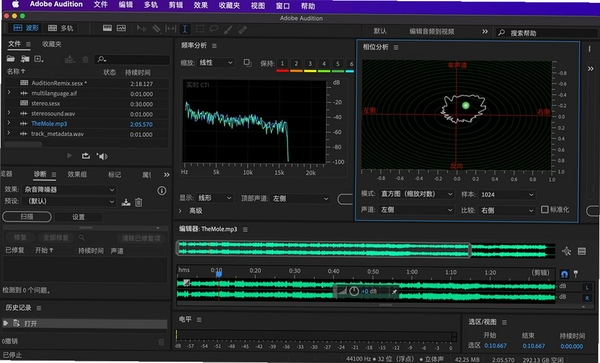The image size is (600, 363).
Task: Open the 多轨 menu
Action: tap(150, 5)
